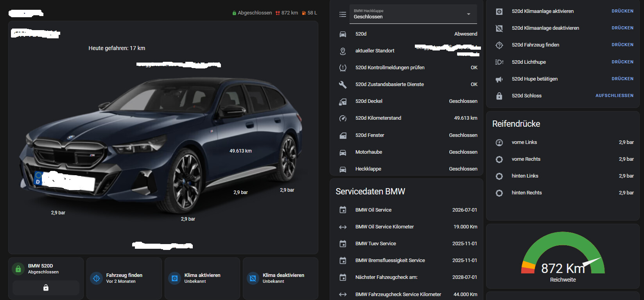Click the 19.000 Km value
This screenshot has width=644, height=300.
(x=465, y=227)
